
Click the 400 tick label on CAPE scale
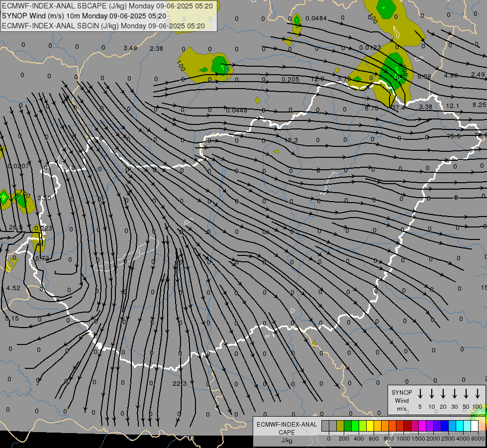pyautogui.click(x=359, y=439)
